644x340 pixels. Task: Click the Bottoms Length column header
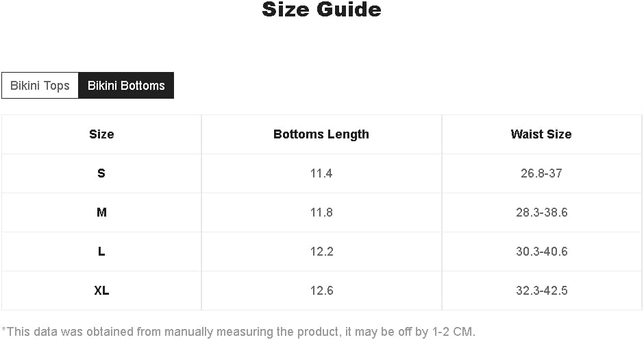(x=321, y=134)
